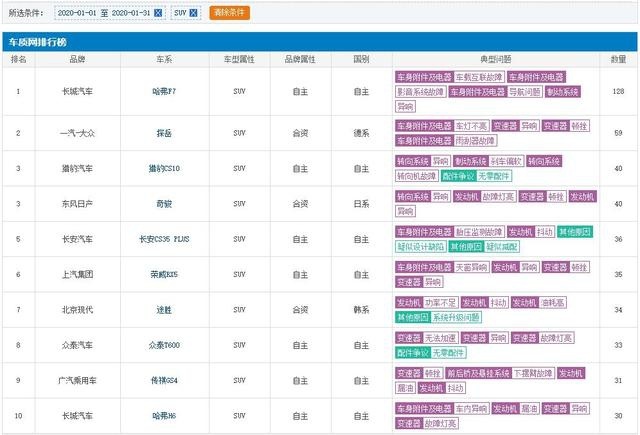Open the 荣威RX5 car series link
This screenshot has width=640, height=435.
[x=164, y=274]
